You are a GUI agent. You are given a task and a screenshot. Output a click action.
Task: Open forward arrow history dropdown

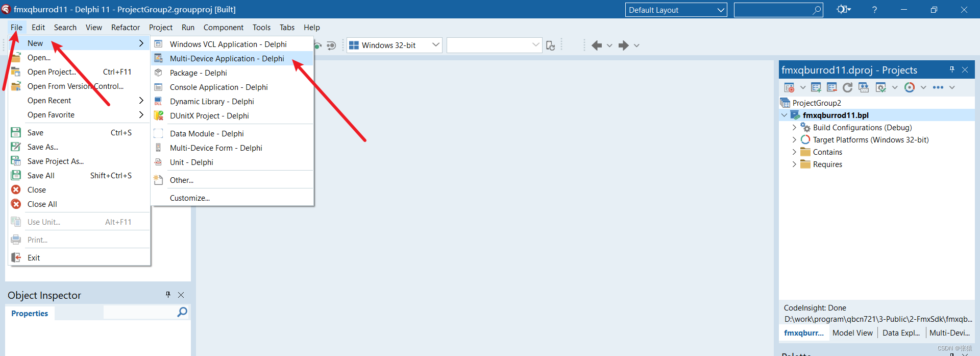[x=636, y=45]
